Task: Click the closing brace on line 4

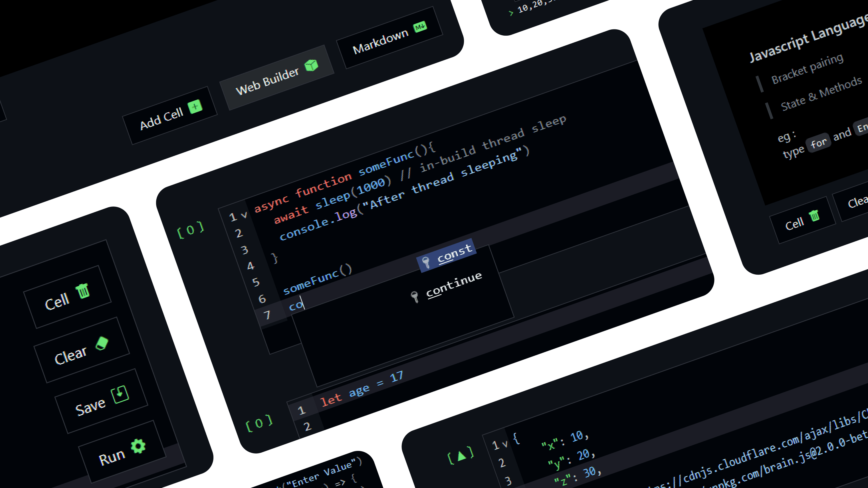Action: pos(274,258)
